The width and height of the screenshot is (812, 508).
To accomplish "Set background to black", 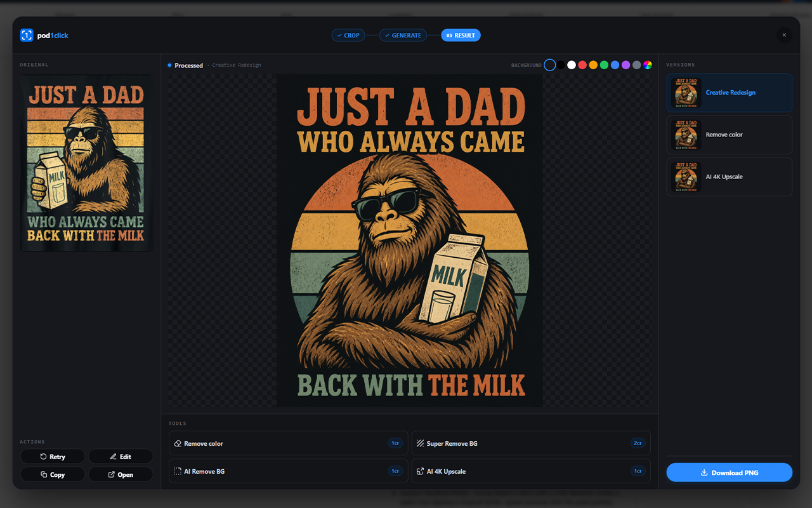I will coord(561,65).
